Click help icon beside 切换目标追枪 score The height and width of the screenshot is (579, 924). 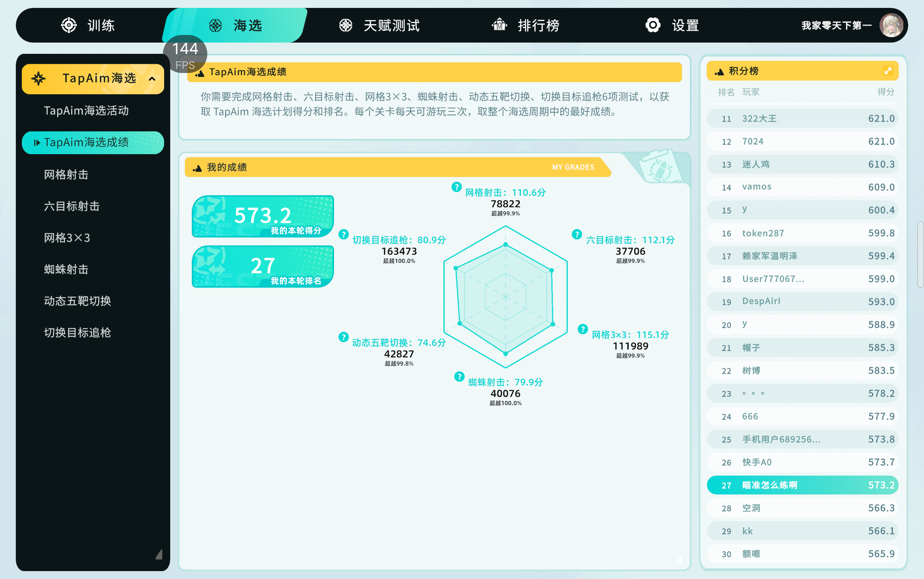point(343,234)
